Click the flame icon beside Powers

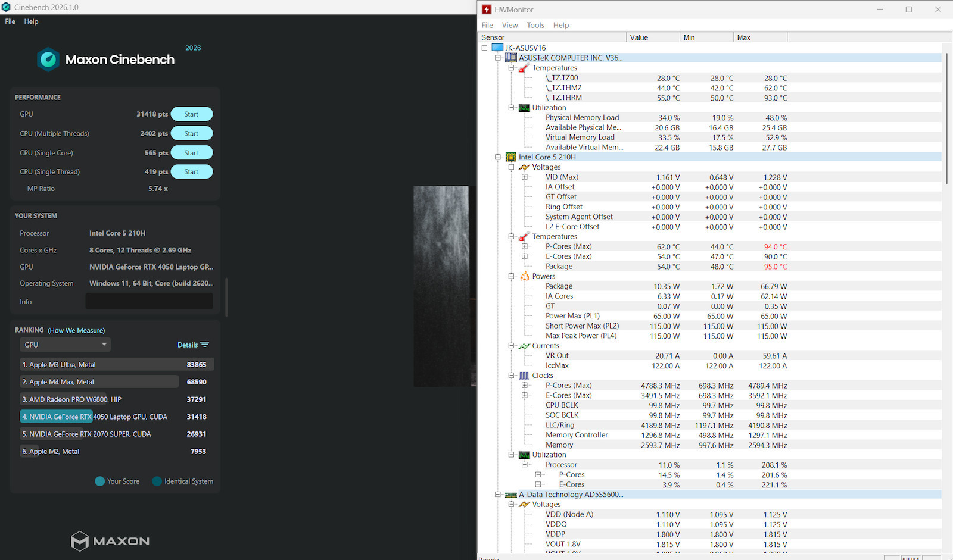coord(524,276)
